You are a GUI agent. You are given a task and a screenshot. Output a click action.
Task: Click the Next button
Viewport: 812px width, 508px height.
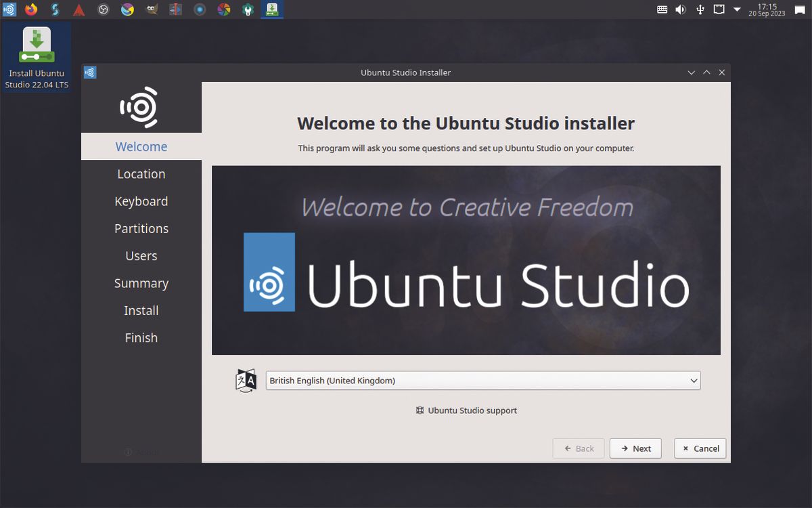click(x=635, y=448)
